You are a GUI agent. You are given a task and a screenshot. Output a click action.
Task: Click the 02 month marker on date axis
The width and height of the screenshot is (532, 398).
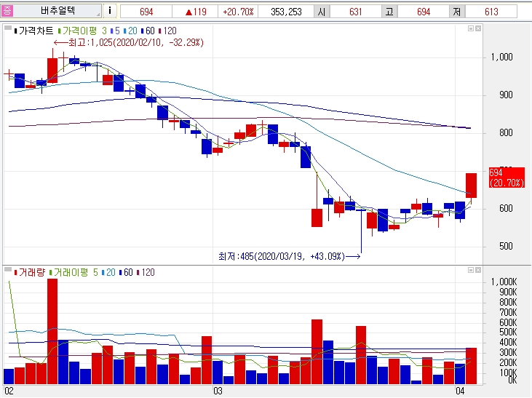click(9, 391)
